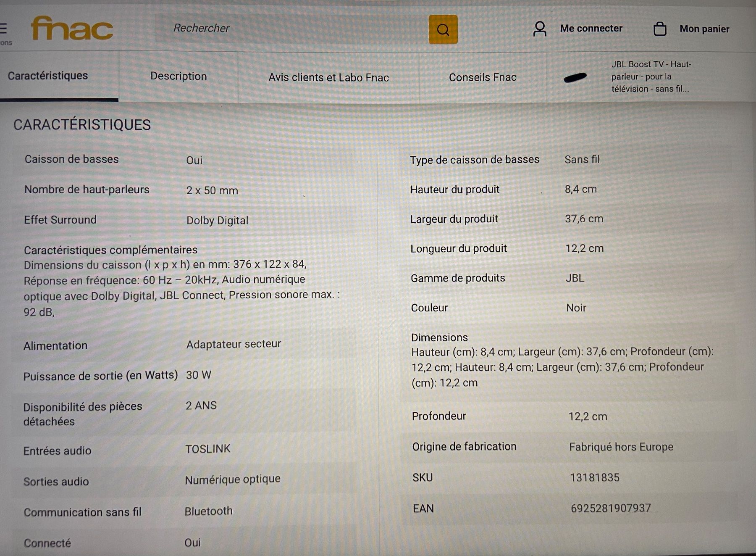Click the EAN number 6925281907937
This screenshot has height=556, width=756.
pyautogui.click(x=611, y=508)
